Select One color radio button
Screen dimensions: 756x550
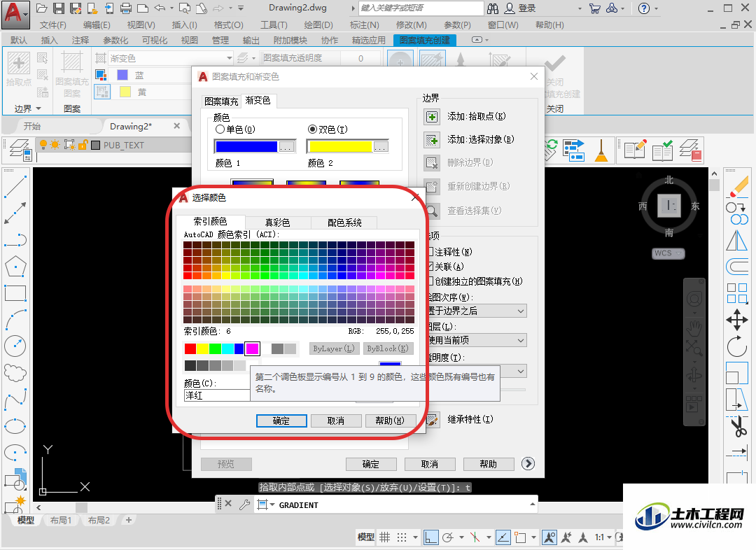[220, 129]
